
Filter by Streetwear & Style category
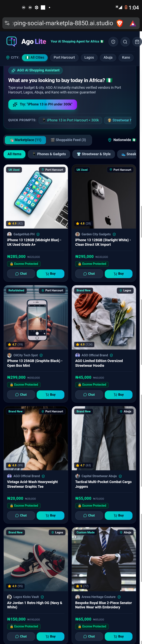pyautogui.click(x=93, y=154)
